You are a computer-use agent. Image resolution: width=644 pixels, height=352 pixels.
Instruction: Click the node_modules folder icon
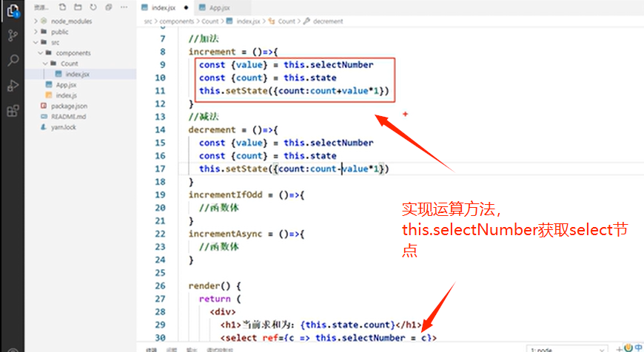(x=44, y=21)
